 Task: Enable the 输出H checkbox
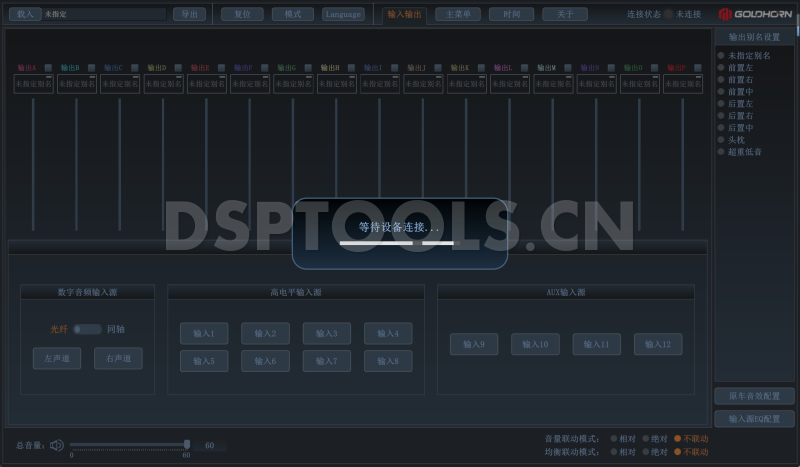coord(352,68)
